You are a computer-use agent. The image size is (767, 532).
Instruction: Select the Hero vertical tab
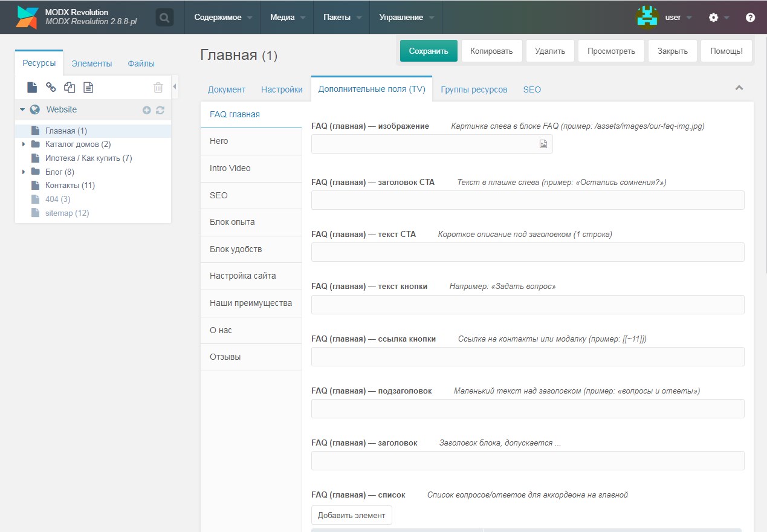250,141
